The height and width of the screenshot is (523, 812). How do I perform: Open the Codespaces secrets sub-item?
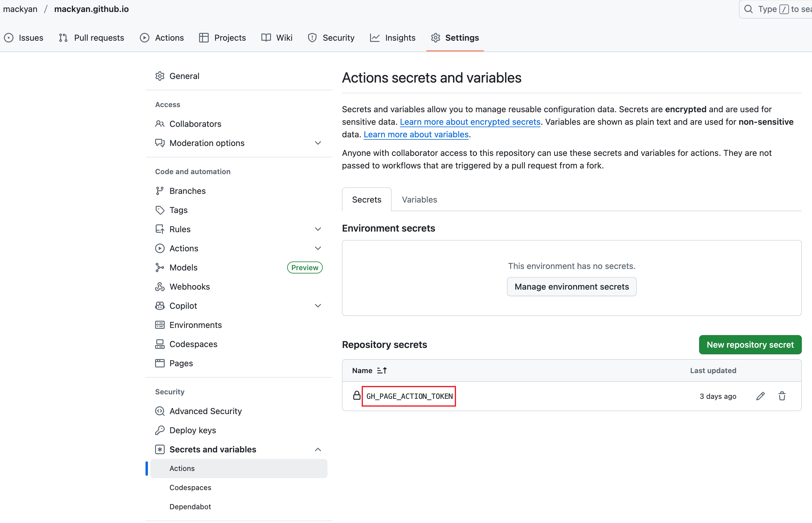tap(190, 487)
